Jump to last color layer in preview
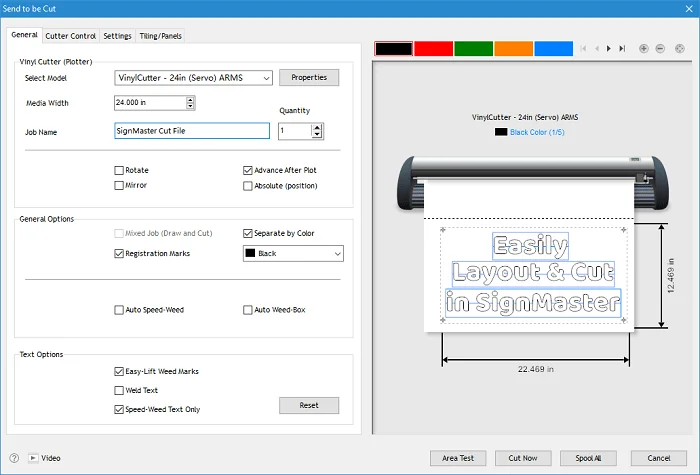700x475 pixels. click(622, 48)
